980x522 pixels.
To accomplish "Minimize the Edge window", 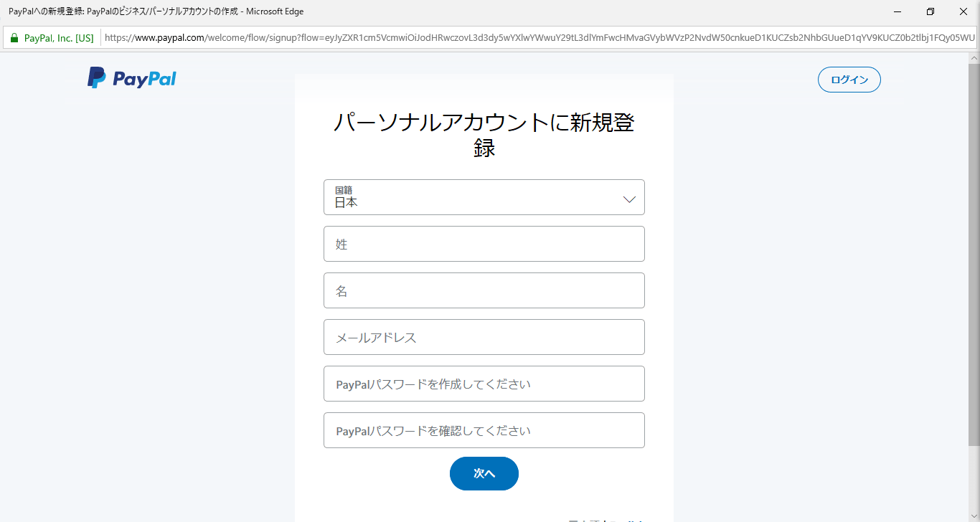I will click(897, 11).
